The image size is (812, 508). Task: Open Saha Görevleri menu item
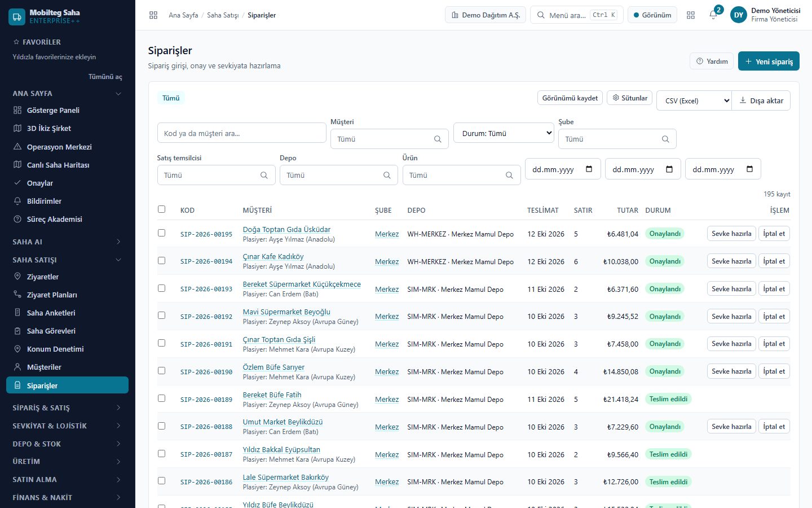coord(67,331)
